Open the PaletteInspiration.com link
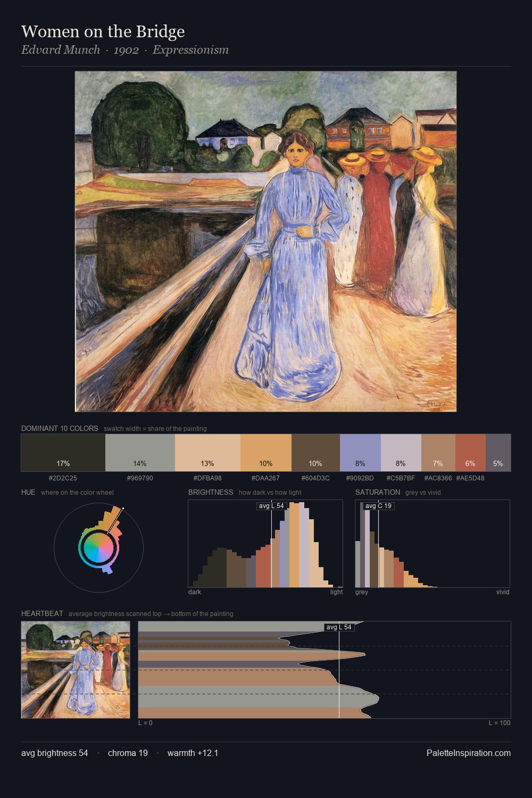The height and width of the screenshot is (798, 532). pyautogui.click(x=469, y=753)
